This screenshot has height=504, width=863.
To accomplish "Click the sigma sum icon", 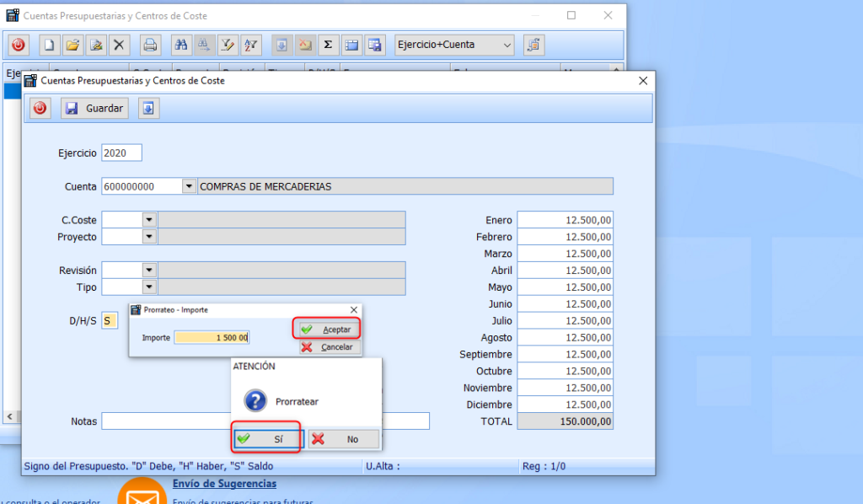I will (328, 45).
